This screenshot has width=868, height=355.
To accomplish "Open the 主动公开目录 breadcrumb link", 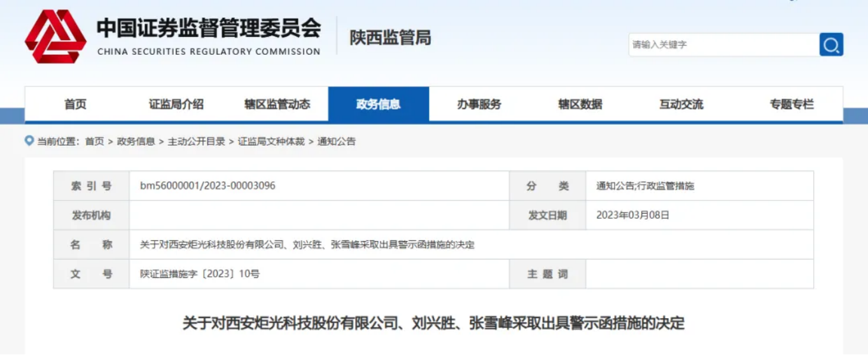I will (196, 141).
